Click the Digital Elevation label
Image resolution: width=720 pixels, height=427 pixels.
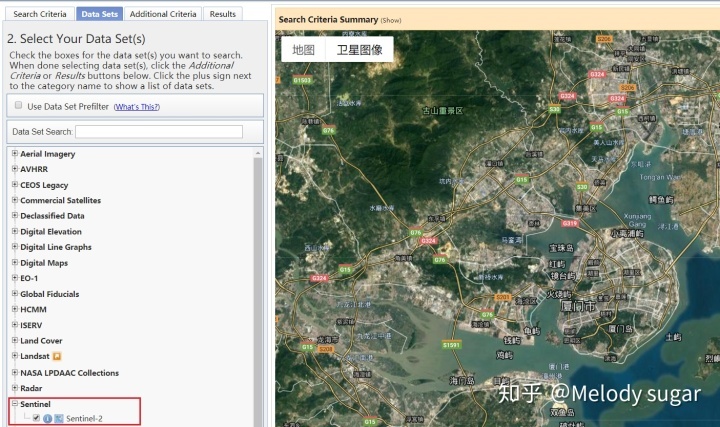point(51,231)
